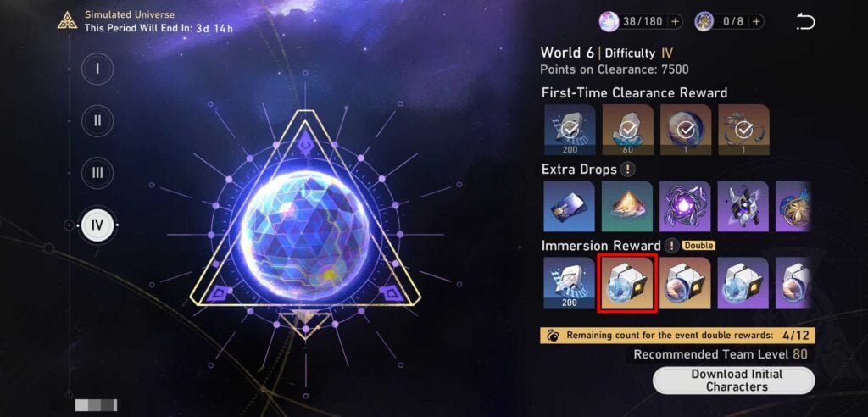868x417 pixels.
Task: Go back using the return arrow icon
Action: (805, 22)
